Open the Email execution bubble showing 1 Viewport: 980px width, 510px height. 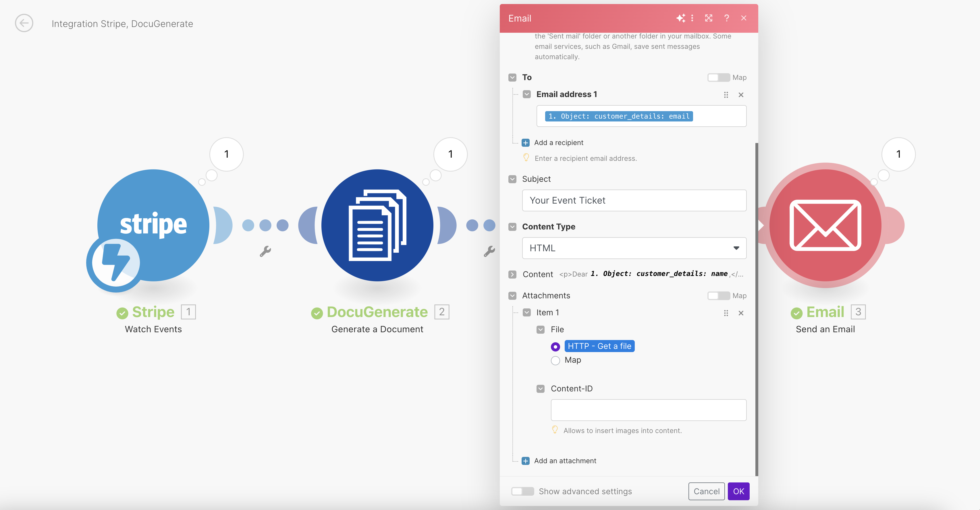[898, 154]
